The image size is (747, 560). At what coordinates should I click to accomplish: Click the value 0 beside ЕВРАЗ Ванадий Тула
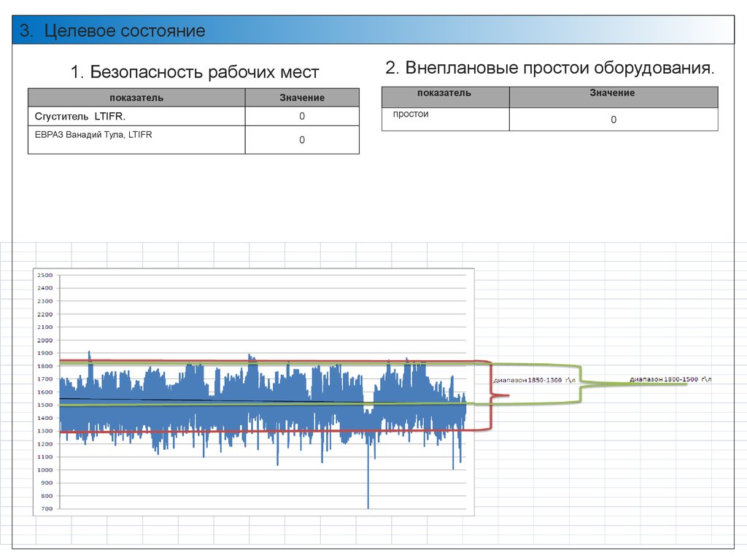point(302,140)
